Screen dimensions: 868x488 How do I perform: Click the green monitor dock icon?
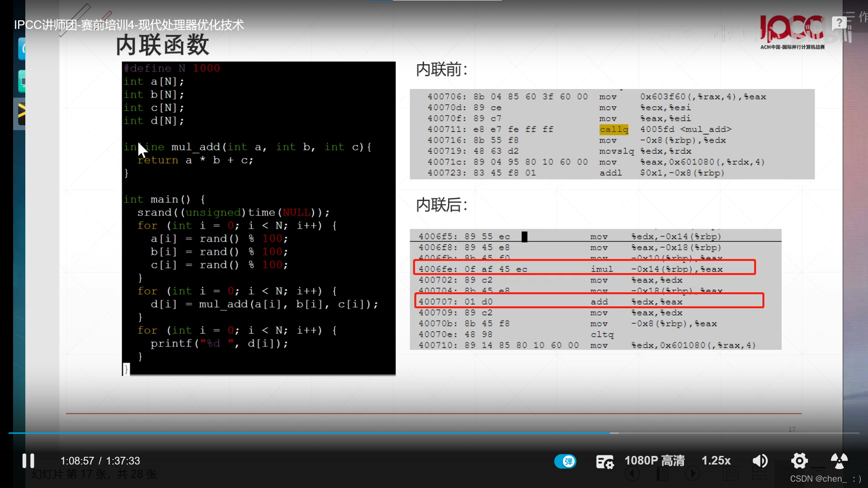(x=22, y=82)
